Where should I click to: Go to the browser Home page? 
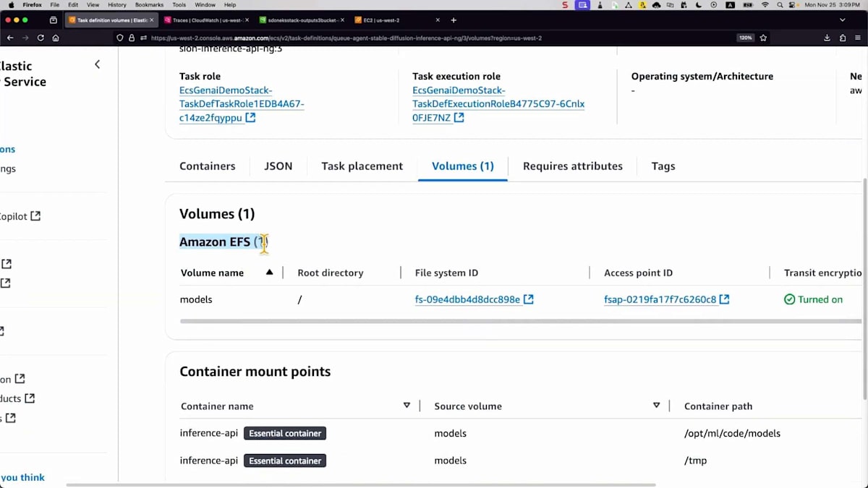click(56, 38)
